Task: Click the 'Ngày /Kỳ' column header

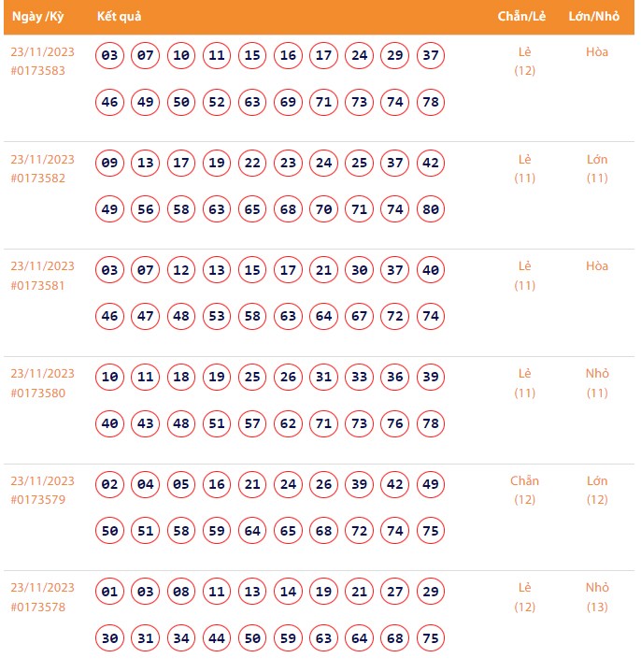Action: (37, 17)
